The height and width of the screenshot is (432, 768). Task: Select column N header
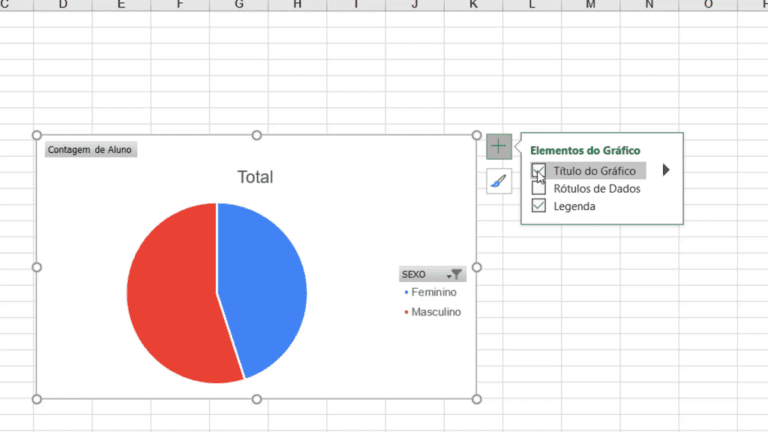(x=649, y=5)
